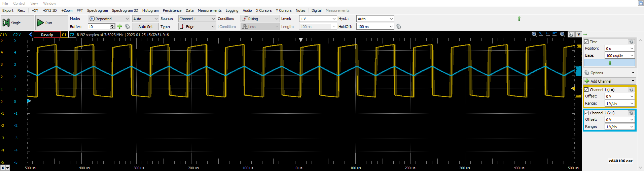Click the green plus icon beside Buffer
The height and width of the screenshot is (171, 644).
pyautogui.click(x=119, y=26)
